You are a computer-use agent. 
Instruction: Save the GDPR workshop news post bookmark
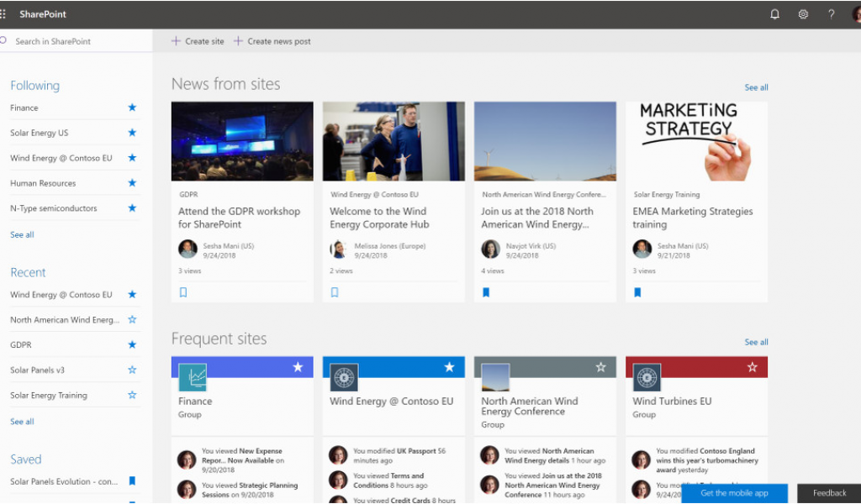(x=183, y=292)
